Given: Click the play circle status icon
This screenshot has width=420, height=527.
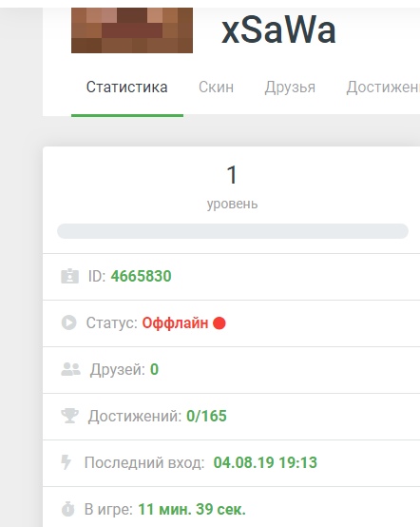Looking at the screenshot, I should point(68,322).
